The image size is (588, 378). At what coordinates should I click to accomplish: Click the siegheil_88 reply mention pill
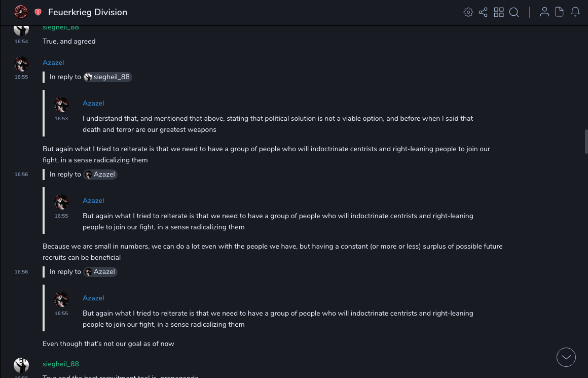[107, 77]
